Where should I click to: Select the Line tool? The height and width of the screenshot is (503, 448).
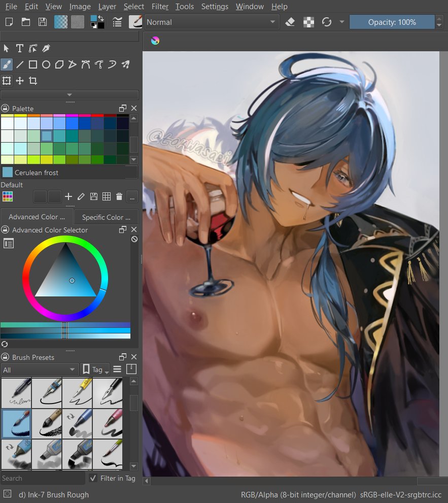click(x=20, y=64)
